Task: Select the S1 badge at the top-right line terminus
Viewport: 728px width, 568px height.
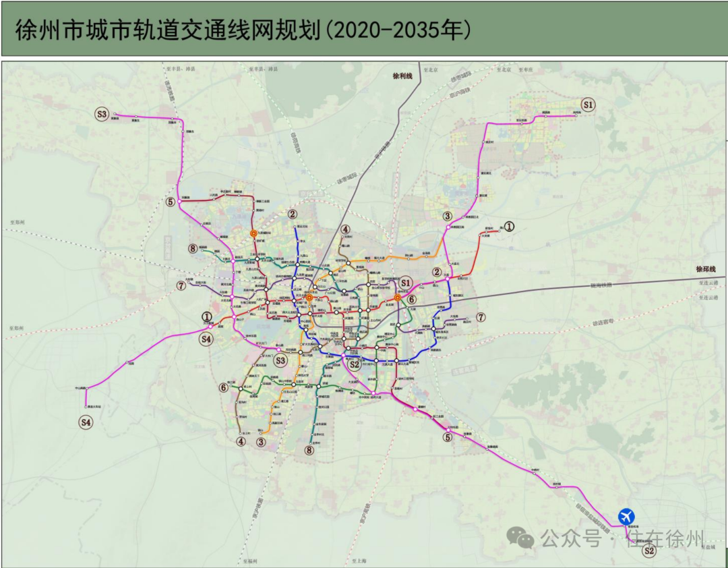Action: click(588, 103)
